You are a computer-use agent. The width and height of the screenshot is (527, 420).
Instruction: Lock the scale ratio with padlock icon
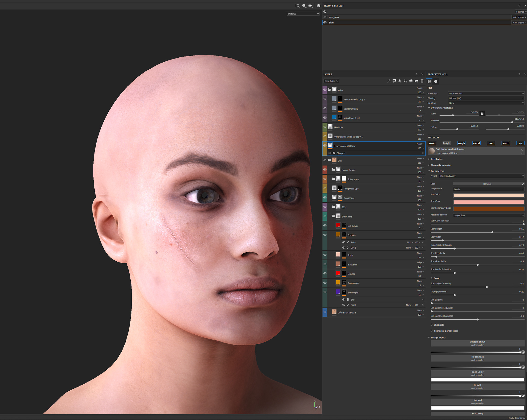pyautogui.click(x=482, y=113)
